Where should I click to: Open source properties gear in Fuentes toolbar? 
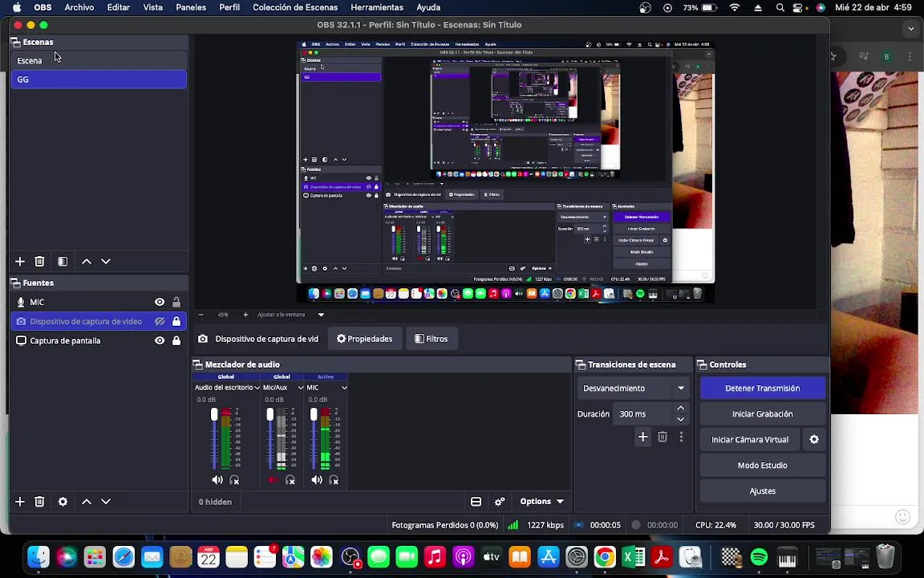coord(63,501)
